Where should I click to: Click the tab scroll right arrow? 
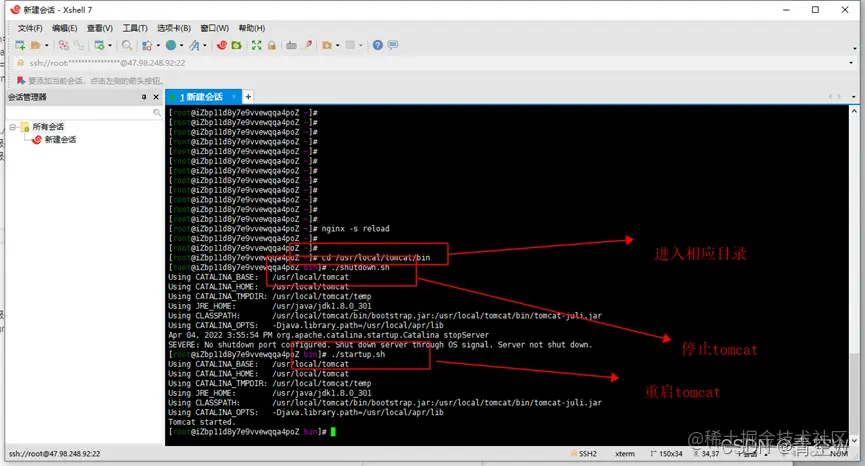coord(839,97)
